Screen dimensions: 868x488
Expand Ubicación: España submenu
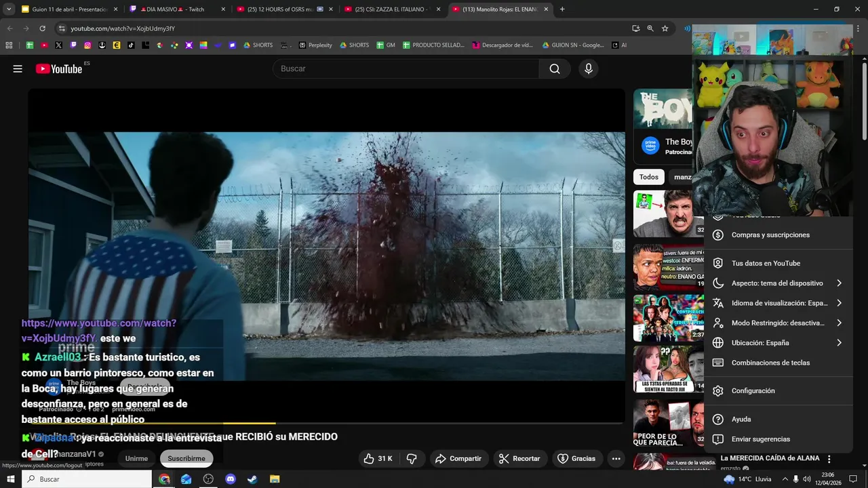[778, 343]
